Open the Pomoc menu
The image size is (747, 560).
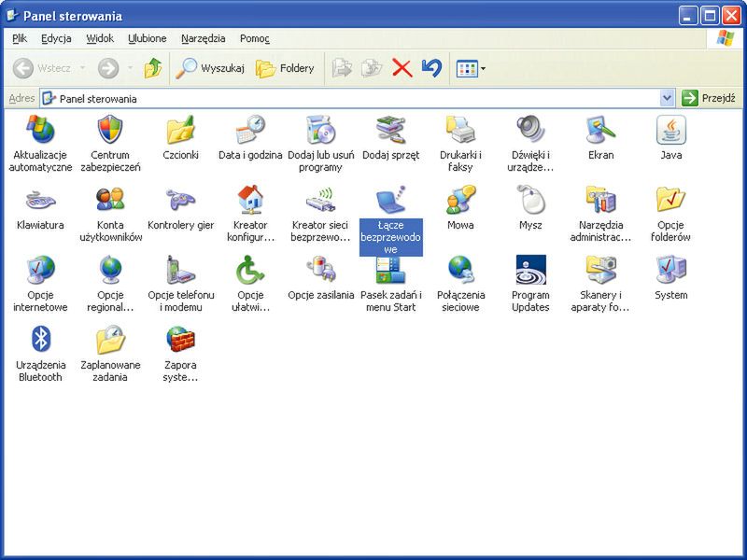tap(255, 38)
